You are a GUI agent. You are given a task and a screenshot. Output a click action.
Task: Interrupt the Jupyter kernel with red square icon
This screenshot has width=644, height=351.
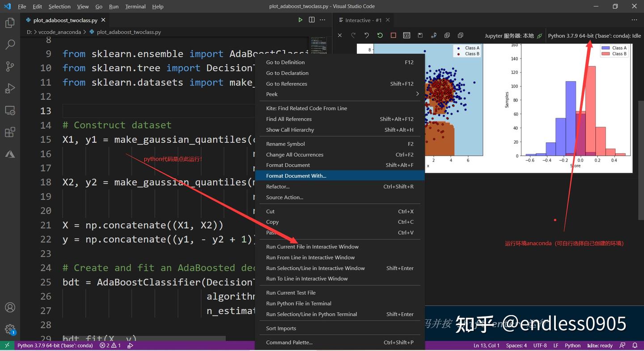pos(393,35)
